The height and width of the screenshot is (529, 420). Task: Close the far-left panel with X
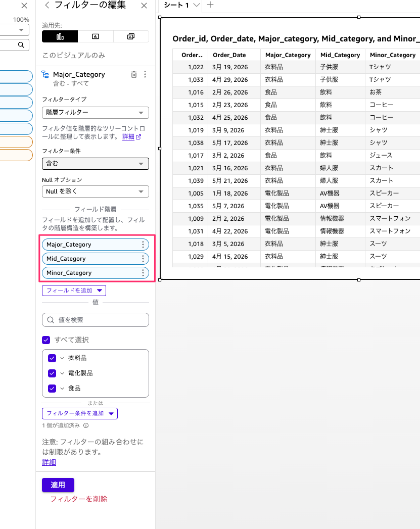coord(24,6)
